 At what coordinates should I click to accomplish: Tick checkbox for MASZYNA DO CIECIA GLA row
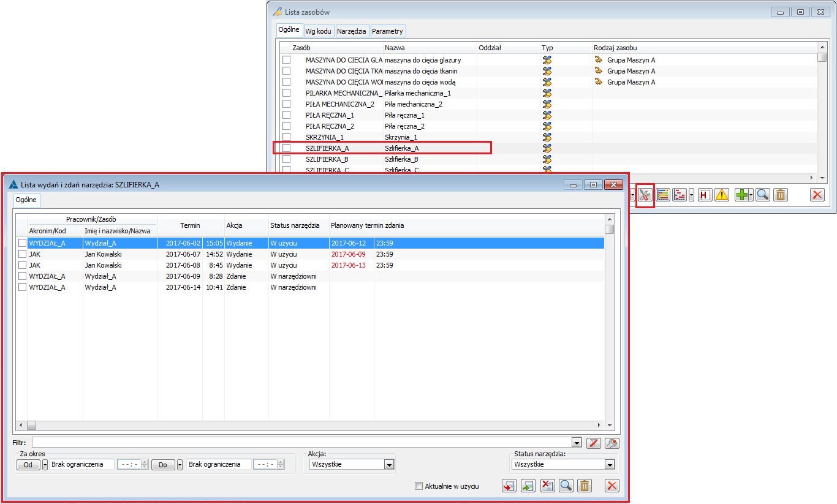(x=286, y=60)
